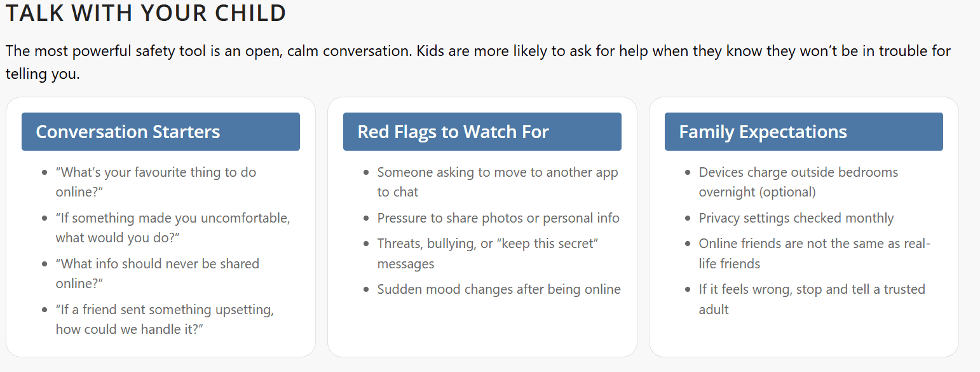Click the 'Talk With Your Child' heading
This screenshot has width=980, height=372.
tap(146, 13)
